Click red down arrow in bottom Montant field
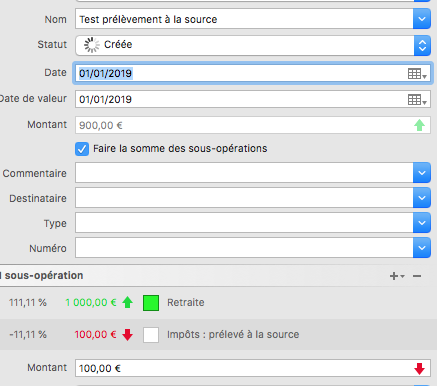 click(x=419, y=369)
